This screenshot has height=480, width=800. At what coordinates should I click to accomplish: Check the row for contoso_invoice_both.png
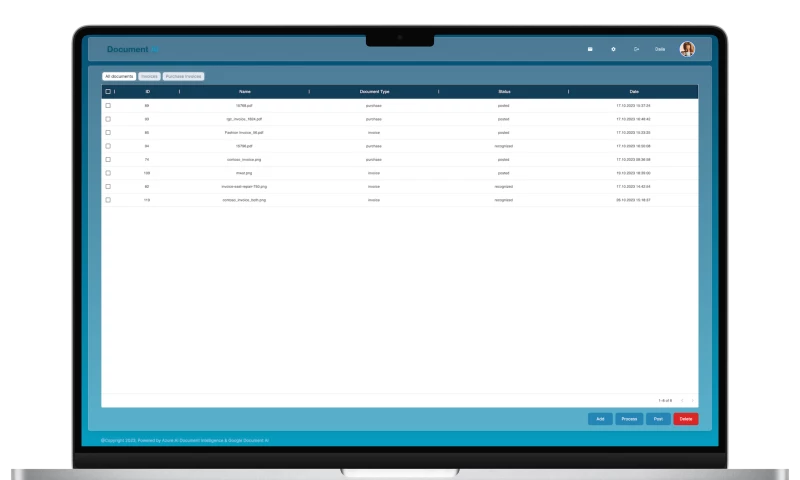pyautogui.click(x=108, y=200)
